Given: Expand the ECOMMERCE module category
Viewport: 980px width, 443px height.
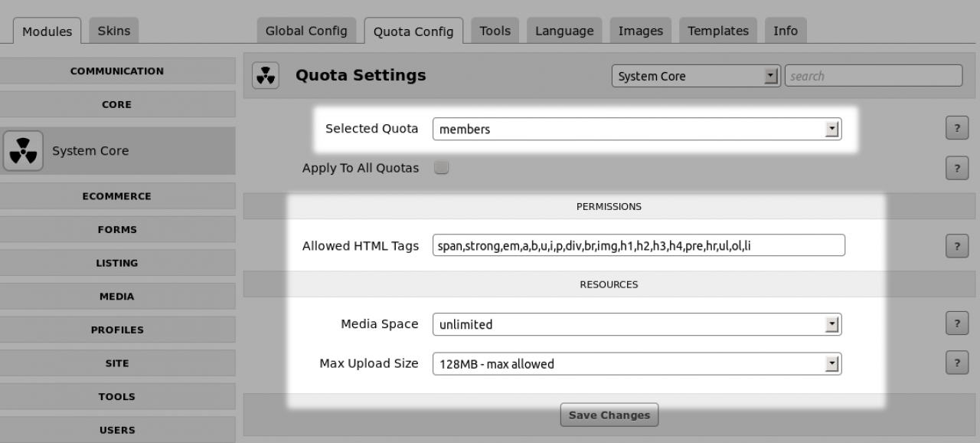Looking at the screenshot, I should click(x=117, y=196).
